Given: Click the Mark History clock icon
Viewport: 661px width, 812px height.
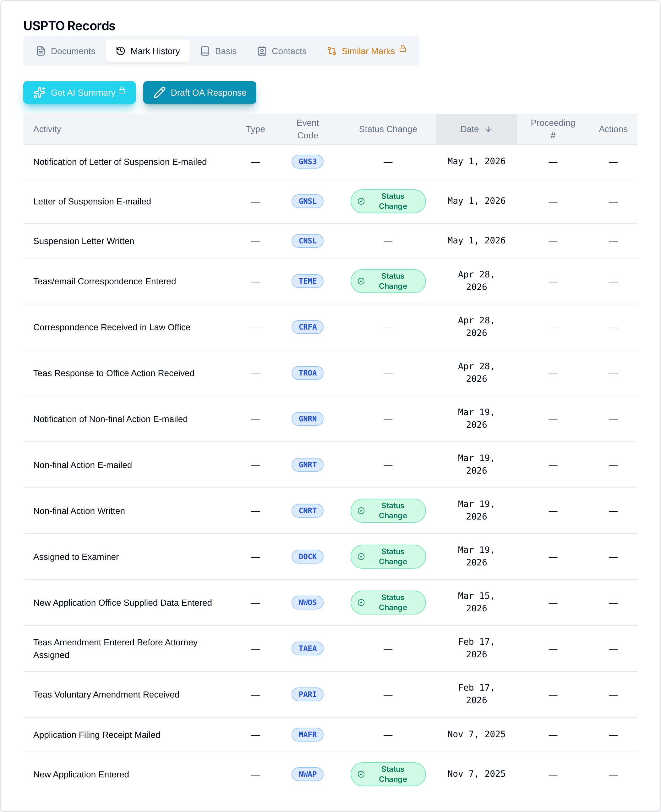Looking at the screenshot, I should [120, 51].
